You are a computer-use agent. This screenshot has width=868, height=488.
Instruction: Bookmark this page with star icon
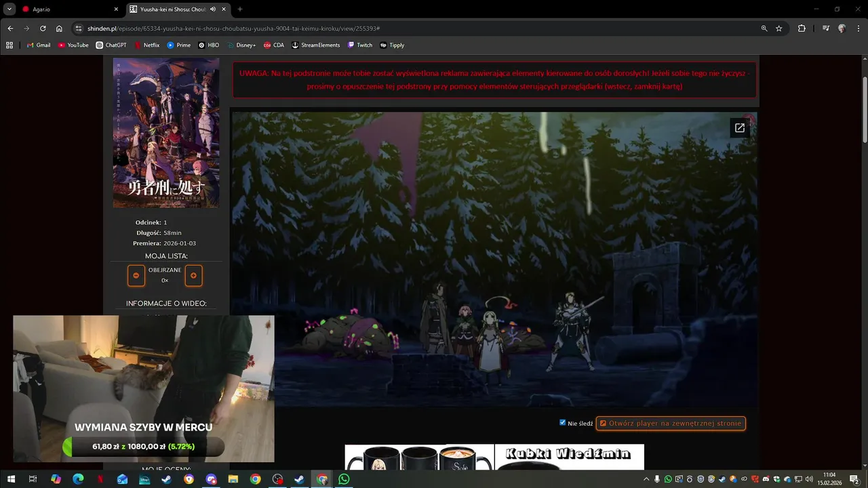(779, 28)
